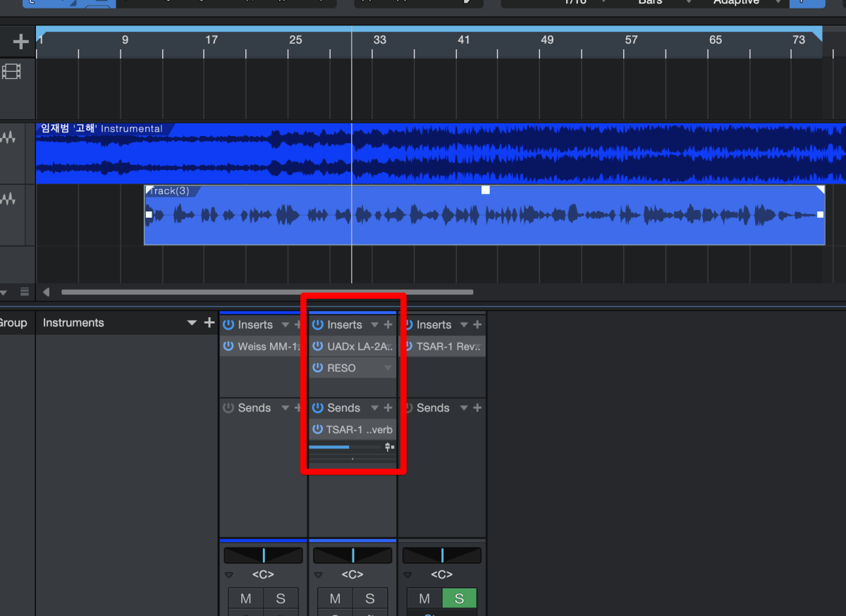Click the pan control on Weiss MM-1 channel
846x616 pixels.
264,555
